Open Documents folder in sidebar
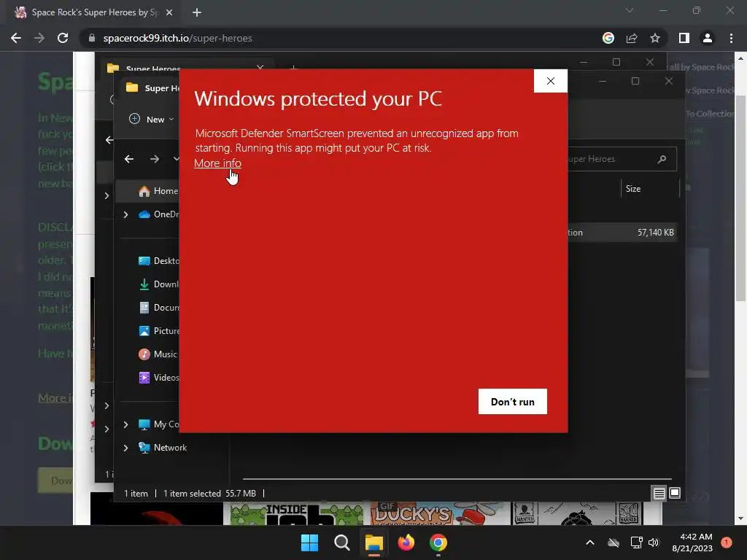Screen dimensions: 747x560 point(158,308)
